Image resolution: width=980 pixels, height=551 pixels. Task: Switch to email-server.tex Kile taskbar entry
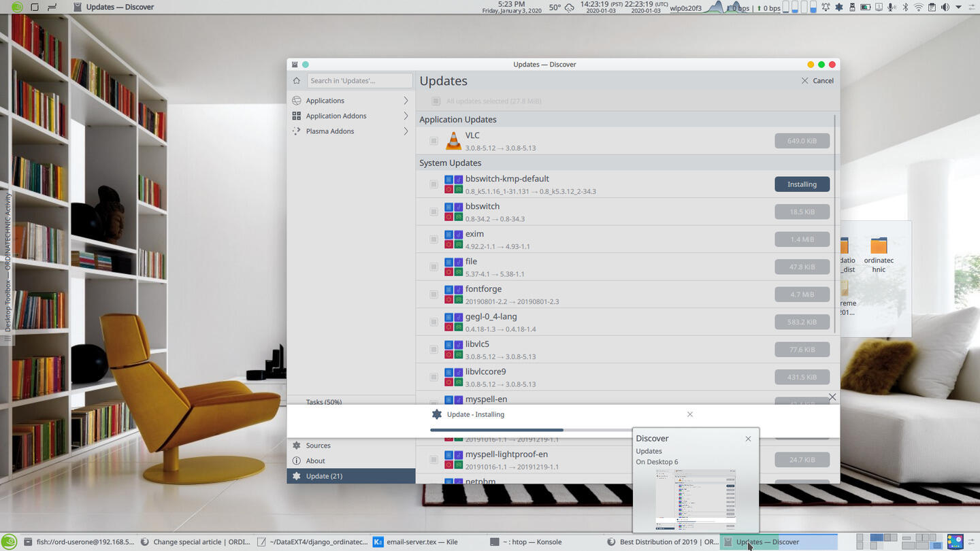(x=428, y=542)
